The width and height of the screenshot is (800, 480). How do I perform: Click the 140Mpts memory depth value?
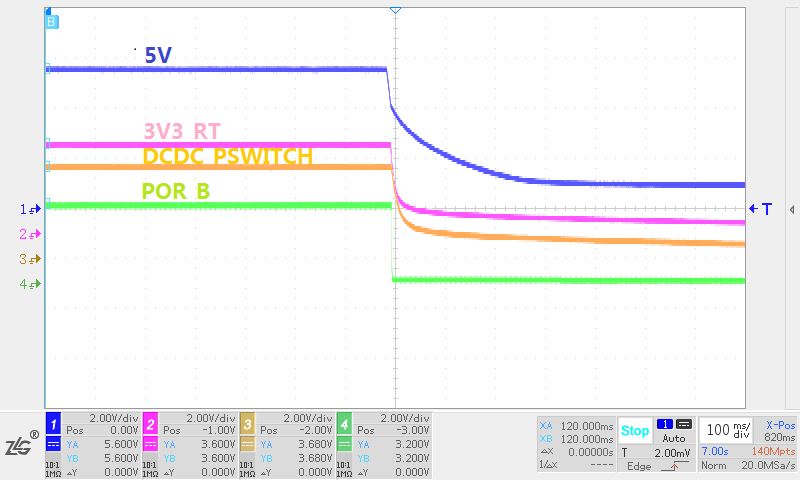(773, 451)
